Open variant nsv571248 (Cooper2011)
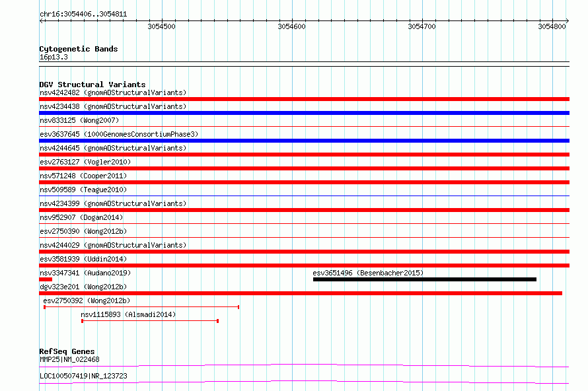The image size is (588, 391). point(83,176)
